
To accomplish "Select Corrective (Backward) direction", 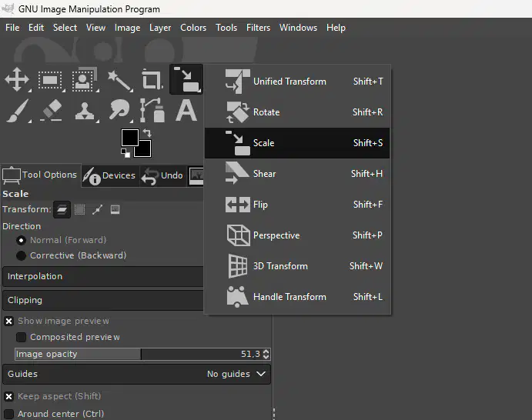I will pyautogui.click(x=21, y=255).
